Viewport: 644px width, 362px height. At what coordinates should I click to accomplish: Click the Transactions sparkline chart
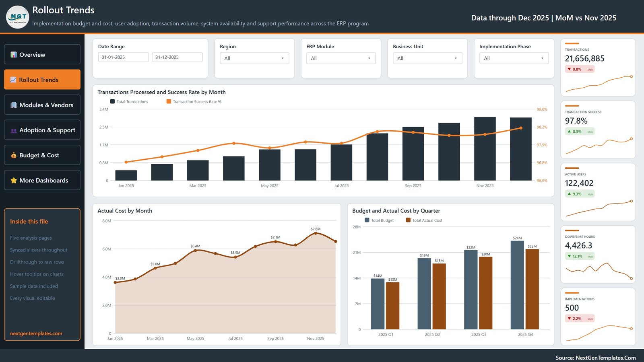[599, 84]
